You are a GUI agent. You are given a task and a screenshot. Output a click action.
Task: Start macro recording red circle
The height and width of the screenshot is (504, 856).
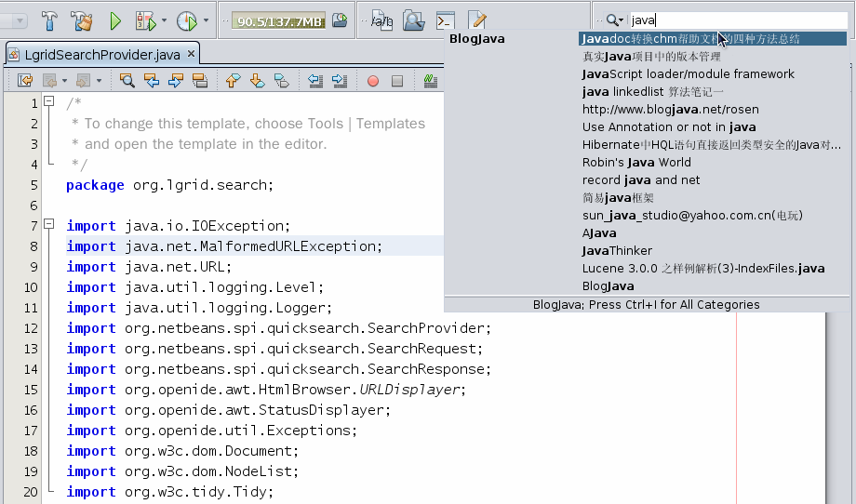pos(373,81)
